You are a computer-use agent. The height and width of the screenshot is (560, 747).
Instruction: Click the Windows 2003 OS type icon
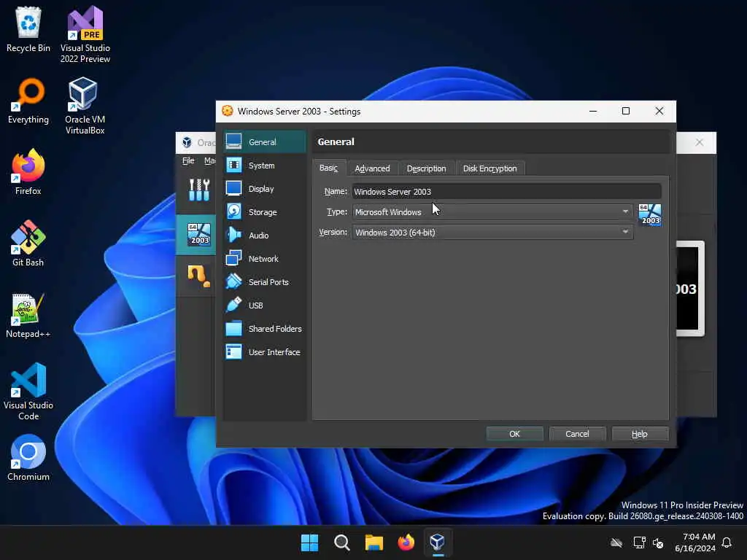tap(650, 214)
